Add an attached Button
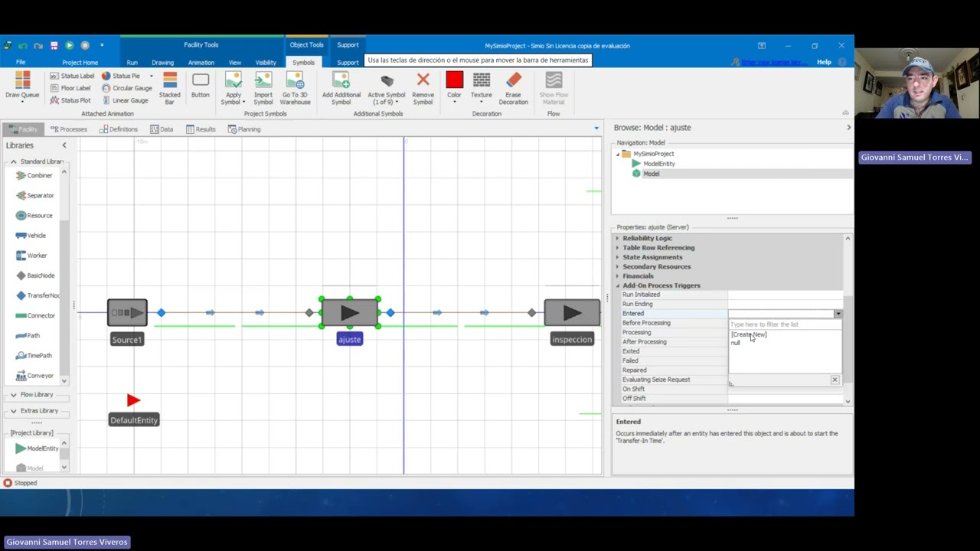The width and height of the screenshot is (980, 551). click(x=201, y=86)
